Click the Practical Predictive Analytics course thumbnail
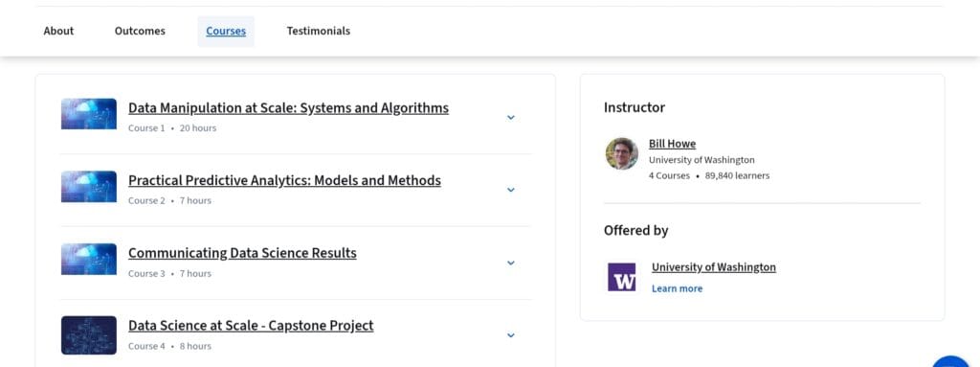980x367 pixels. pos(89,187)
